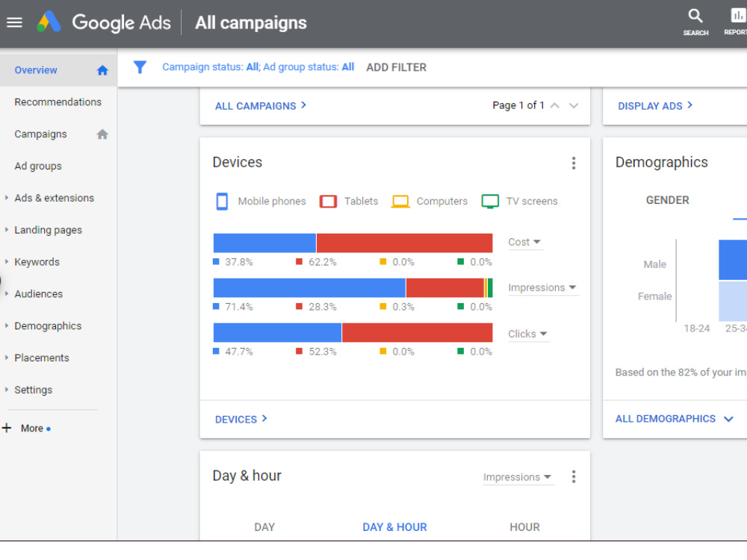Screen dimensions: 747x560
Task: Open the Cost metric dropdown
Action: (x=524, y=242)
